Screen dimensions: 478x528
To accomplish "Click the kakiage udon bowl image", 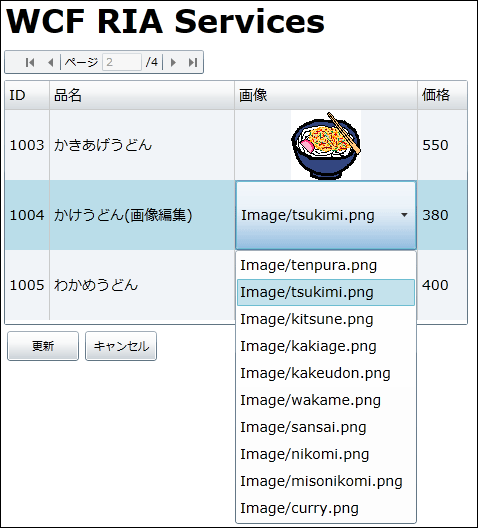I will click(326, 145).
